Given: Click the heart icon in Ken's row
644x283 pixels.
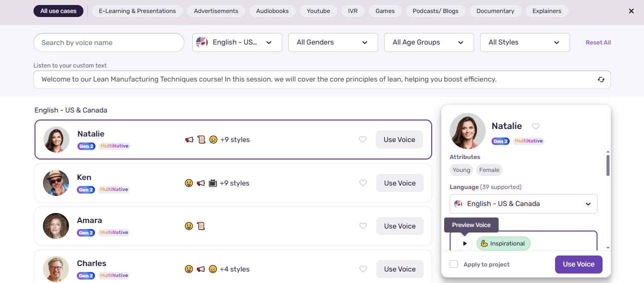Looking at the screenshot, I should (x=363, y=183).
